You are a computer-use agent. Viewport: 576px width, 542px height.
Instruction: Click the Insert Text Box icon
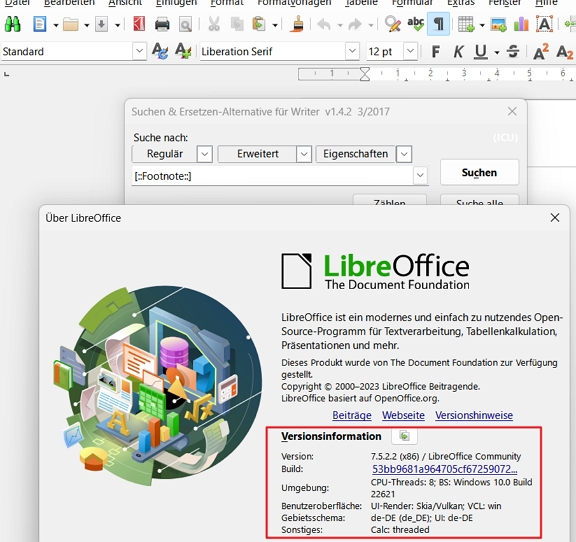(544, 24)
